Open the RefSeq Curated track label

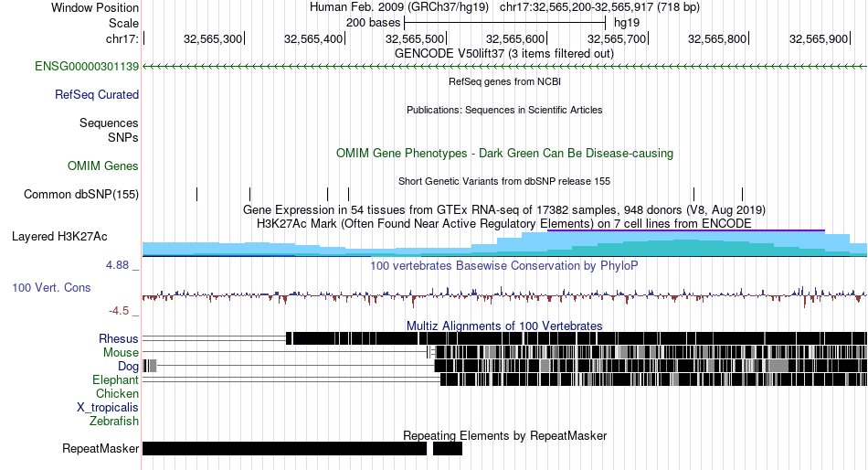pos(96,95)
